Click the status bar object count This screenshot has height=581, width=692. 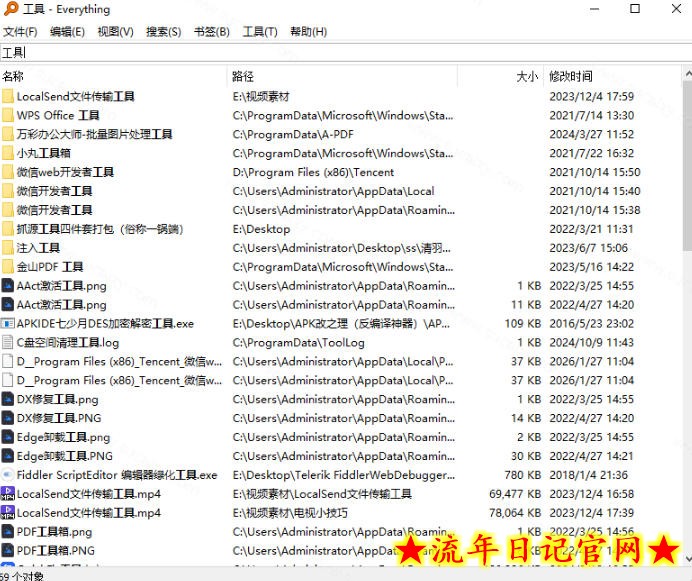click(x=22, y=576)
